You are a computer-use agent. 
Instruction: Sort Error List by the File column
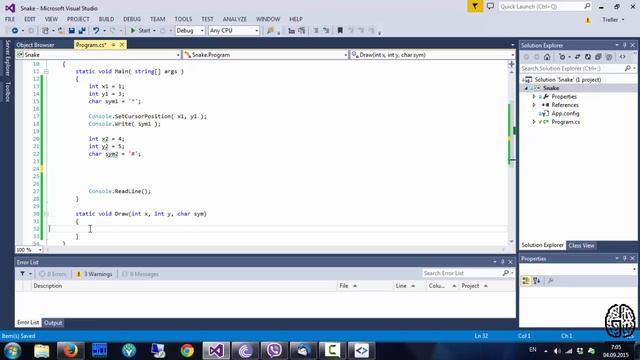(364, 286)
